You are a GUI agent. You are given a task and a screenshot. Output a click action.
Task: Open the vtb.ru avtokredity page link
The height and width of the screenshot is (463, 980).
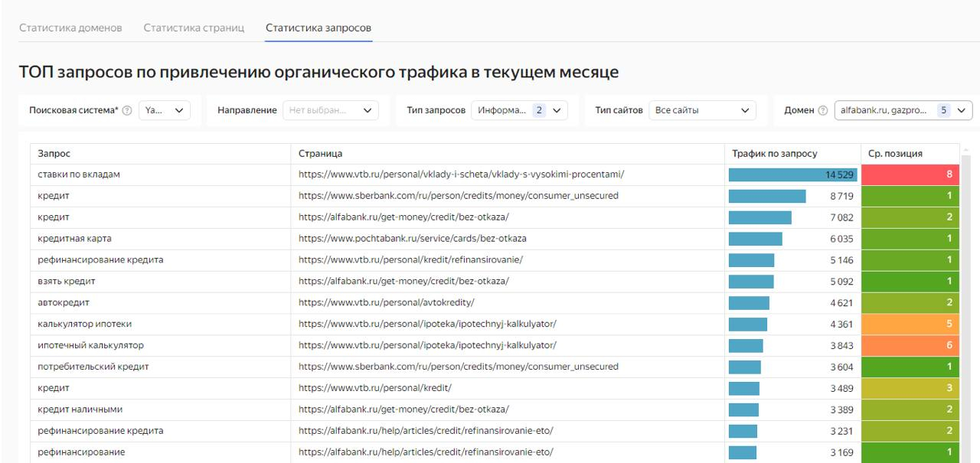(x=387, y=302)
